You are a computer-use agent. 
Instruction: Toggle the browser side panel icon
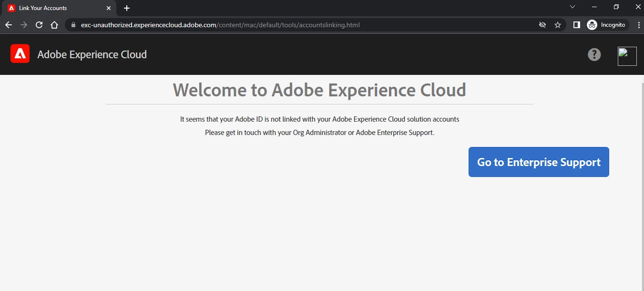pos(576,25)
